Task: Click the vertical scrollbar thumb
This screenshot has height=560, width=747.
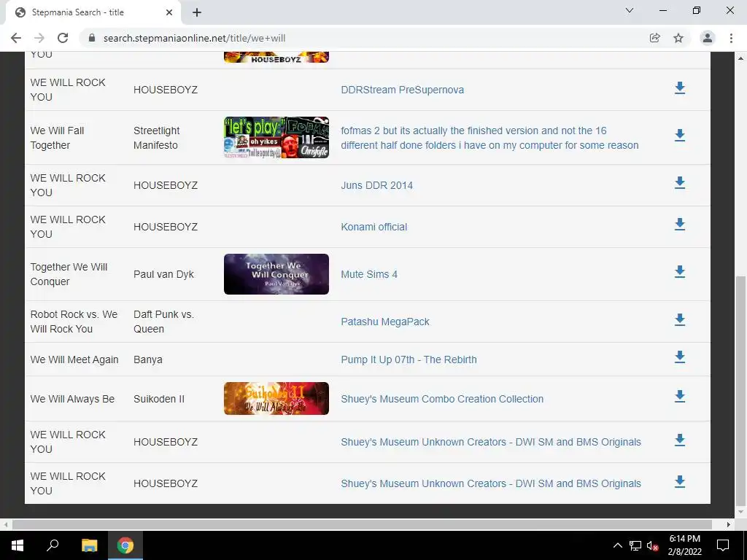Action: click(740, 391)
